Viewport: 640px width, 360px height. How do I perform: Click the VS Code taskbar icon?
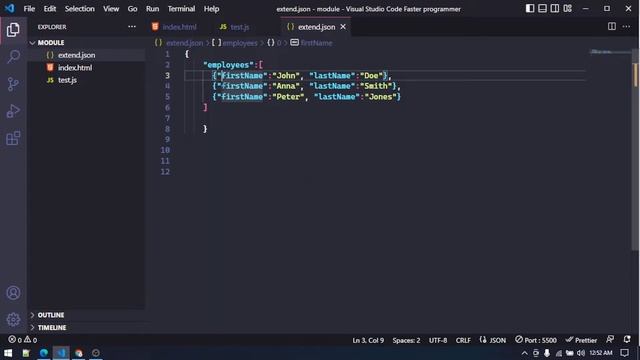click(x=61, y=353)
